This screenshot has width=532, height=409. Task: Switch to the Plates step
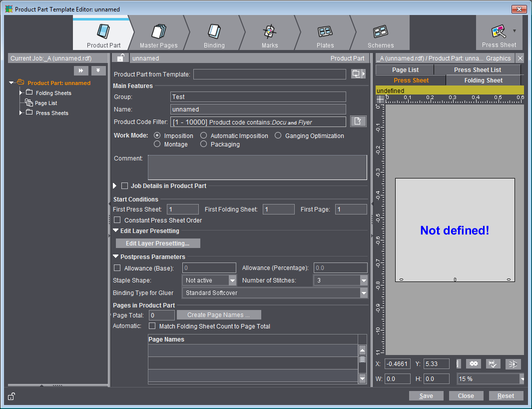[x=325, y=36]
